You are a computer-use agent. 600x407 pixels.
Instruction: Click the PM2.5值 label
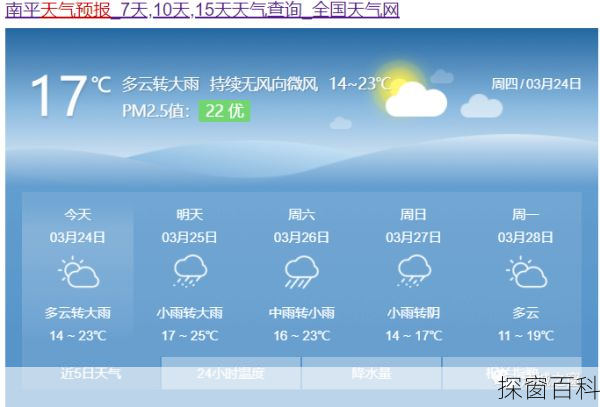(x=156, y=111)
